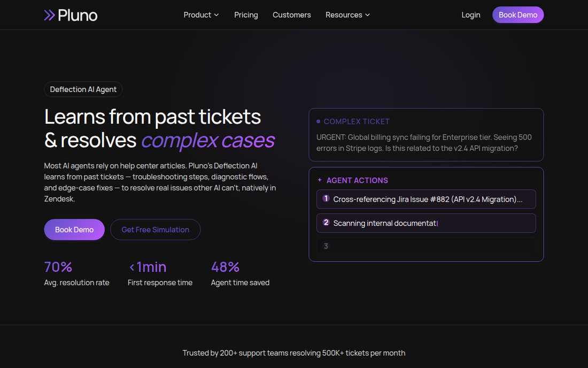This screenshot has width=588, height=368.
Task: Click the sparkle icon beside Agent Actions
Action: (320, 180)
